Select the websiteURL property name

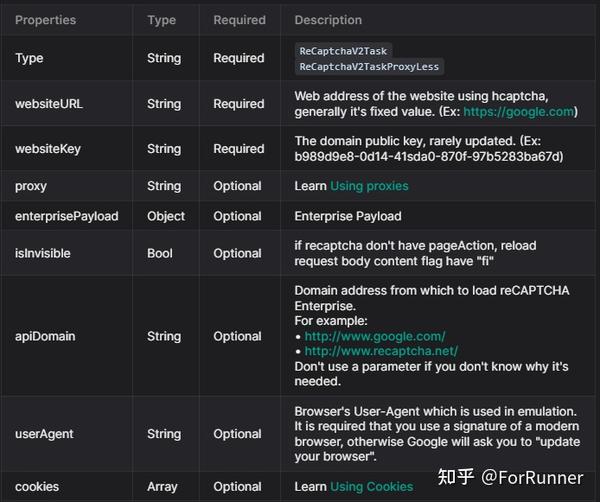(x=45, y=104)
